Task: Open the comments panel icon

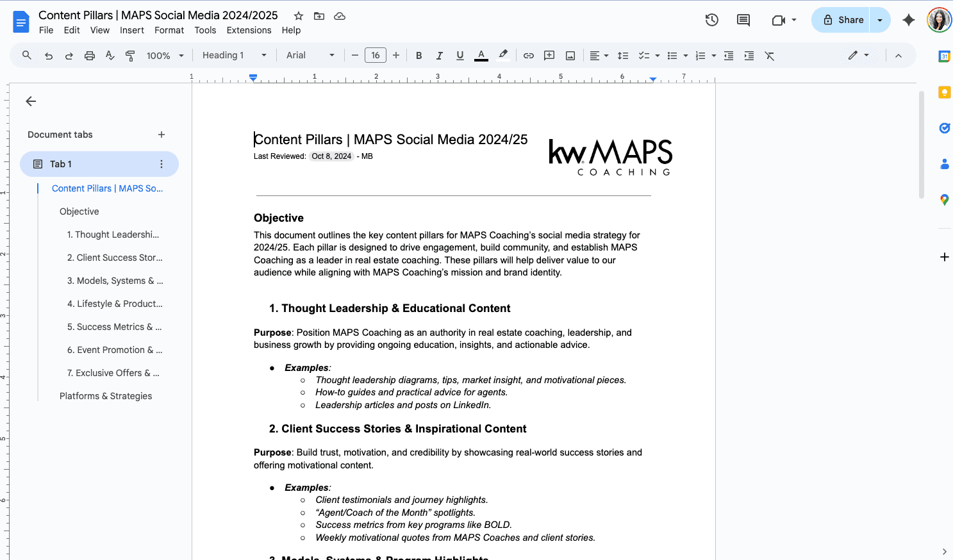Action: [743, 20]
